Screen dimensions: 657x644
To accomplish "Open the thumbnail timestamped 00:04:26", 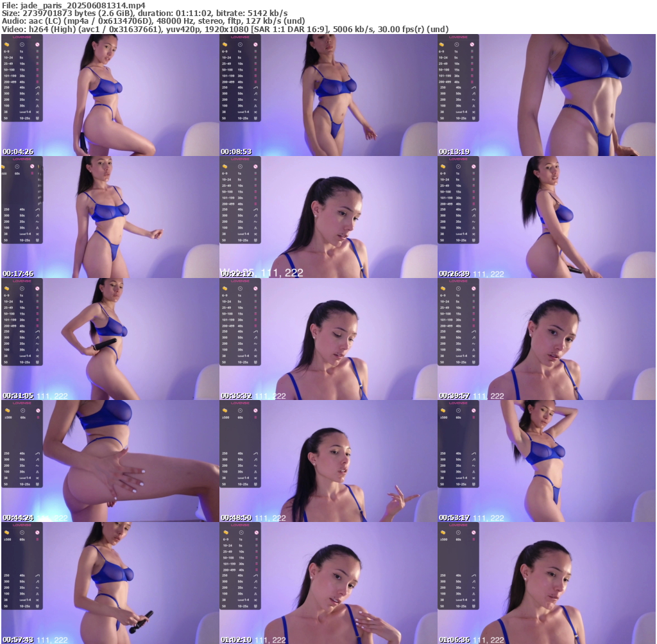I will (110, 94).
